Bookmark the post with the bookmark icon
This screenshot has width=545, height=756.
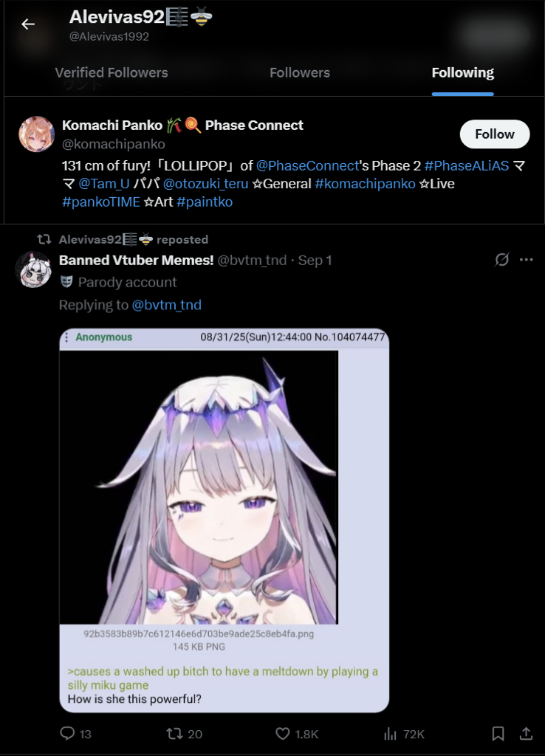(498, 734)
